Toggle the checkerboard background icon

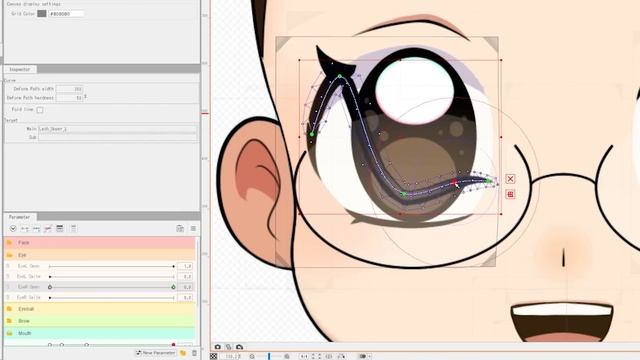coord(213,357)
